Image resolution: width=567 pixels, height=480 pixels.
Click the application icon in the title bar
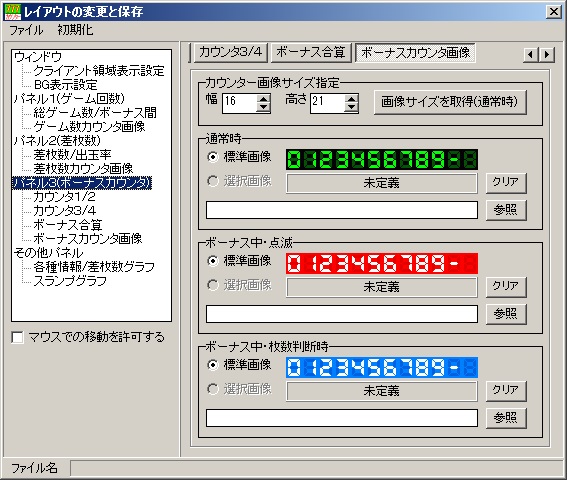click(13, 12)
